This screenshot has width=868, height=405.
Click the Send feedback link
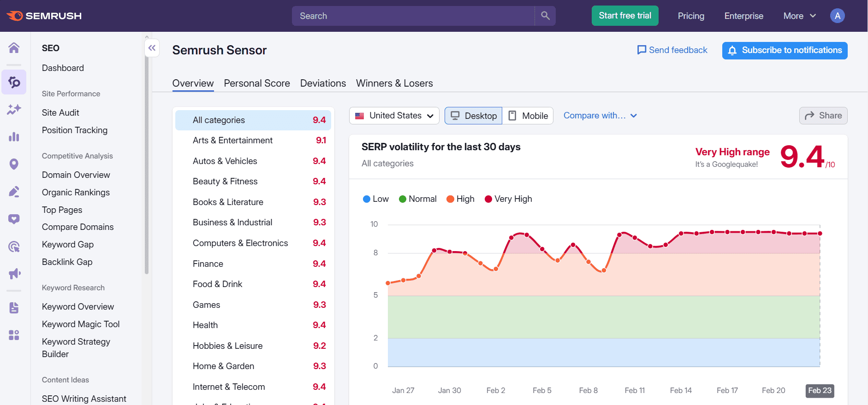(672, 50)
